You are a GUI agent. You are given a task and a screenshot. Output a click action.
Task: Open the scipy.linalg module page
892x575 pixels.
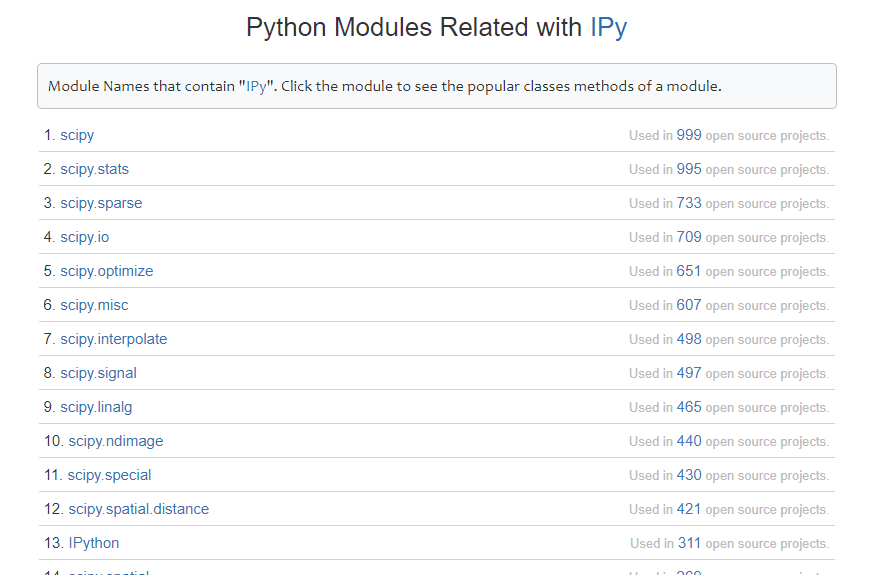(x=96, y=407)
